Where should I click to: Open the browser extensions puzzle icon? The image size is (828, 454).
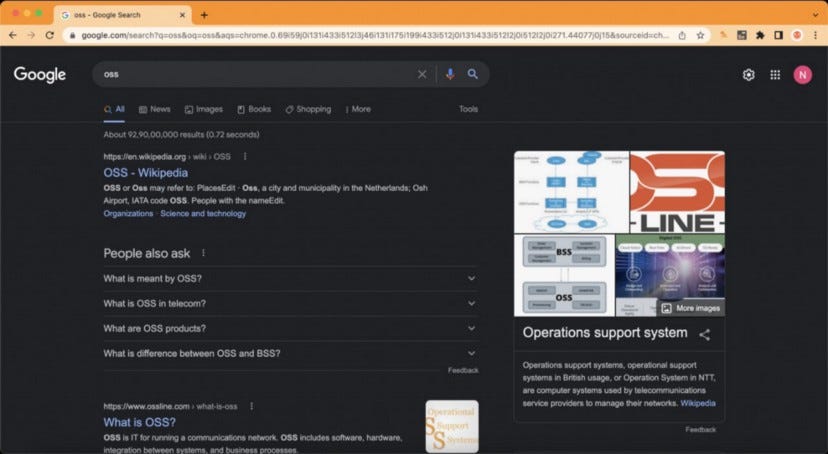760,35
